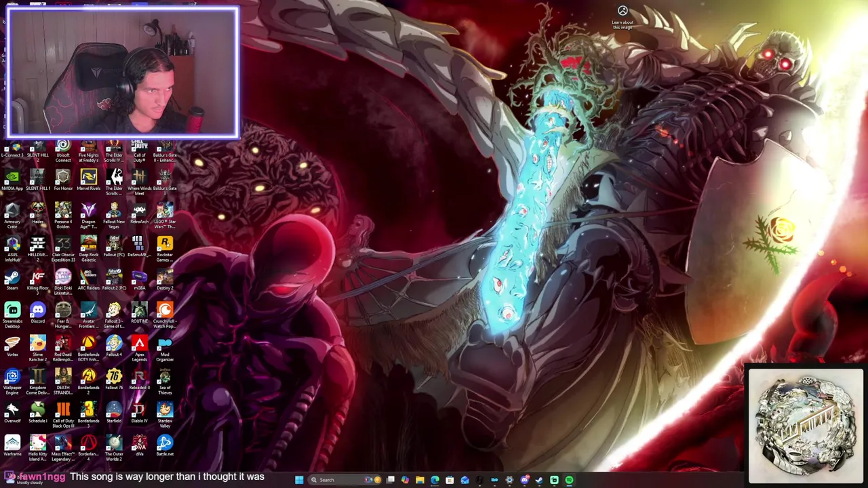Click the album art thumbnail overlay
The image size is (868, 488).
(805, 424)
